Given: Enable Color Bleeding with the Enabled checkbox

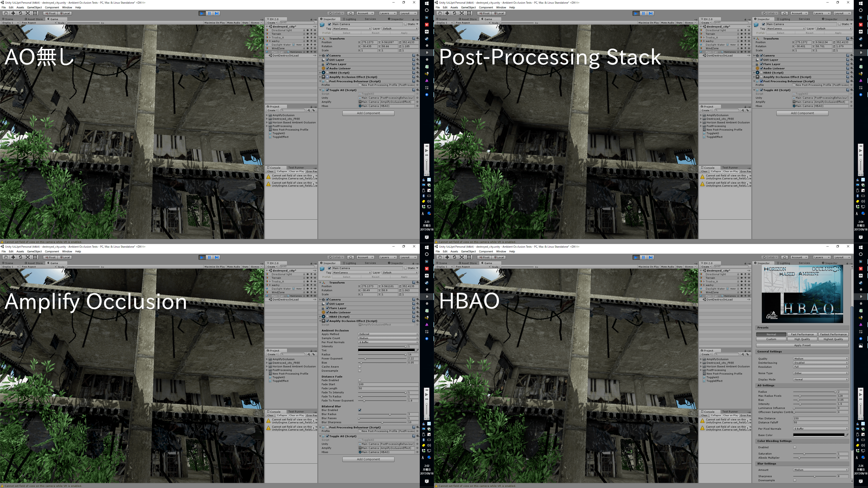Looking at the screenshot, I should point(795,447).
